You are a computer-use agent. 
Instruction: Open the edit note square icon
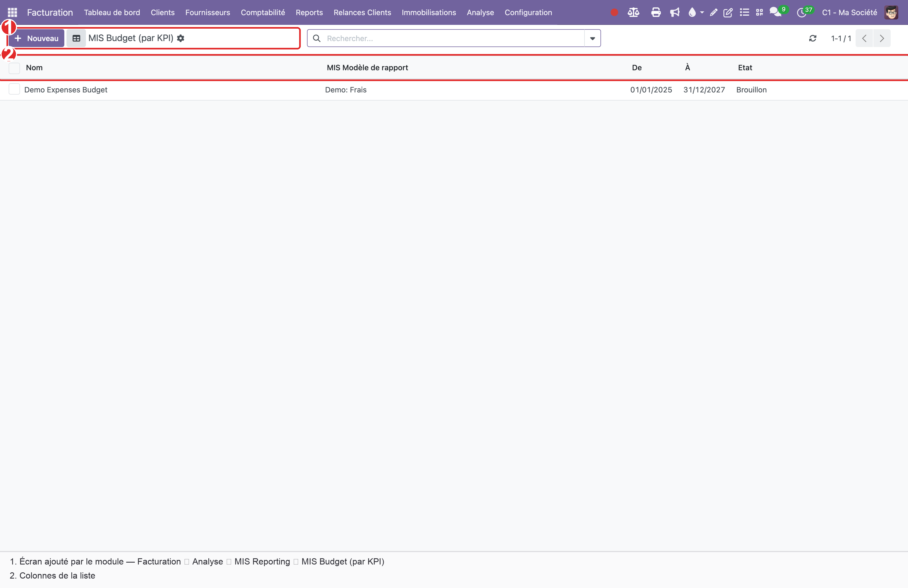tap(728, 13)
